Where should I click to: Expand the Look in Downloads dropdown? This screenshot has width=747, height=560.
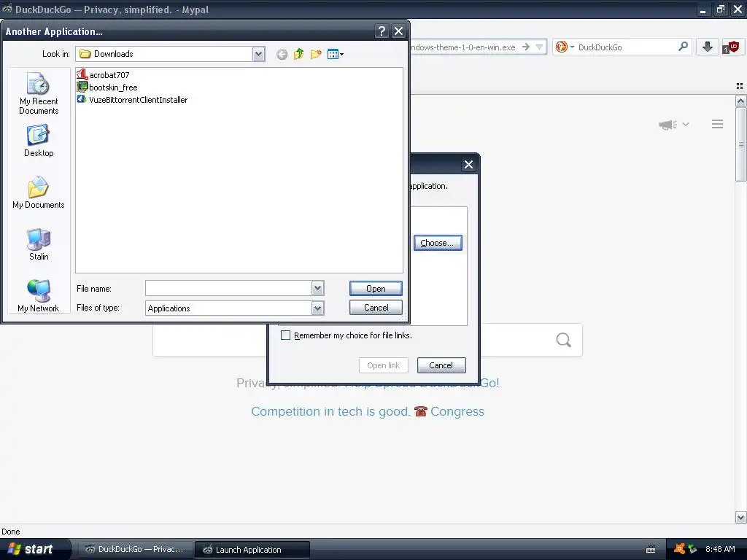click(259, 54)
